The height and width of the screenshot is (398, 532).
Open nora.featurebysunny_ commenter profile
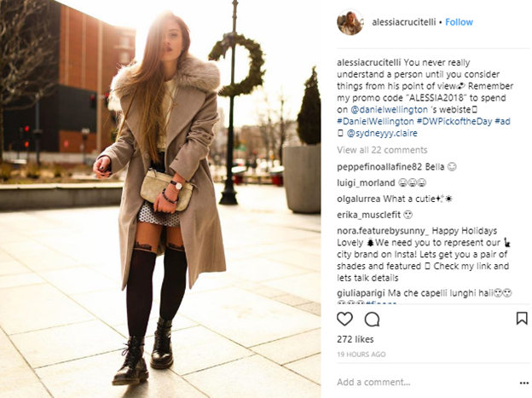tap(383, 231)
